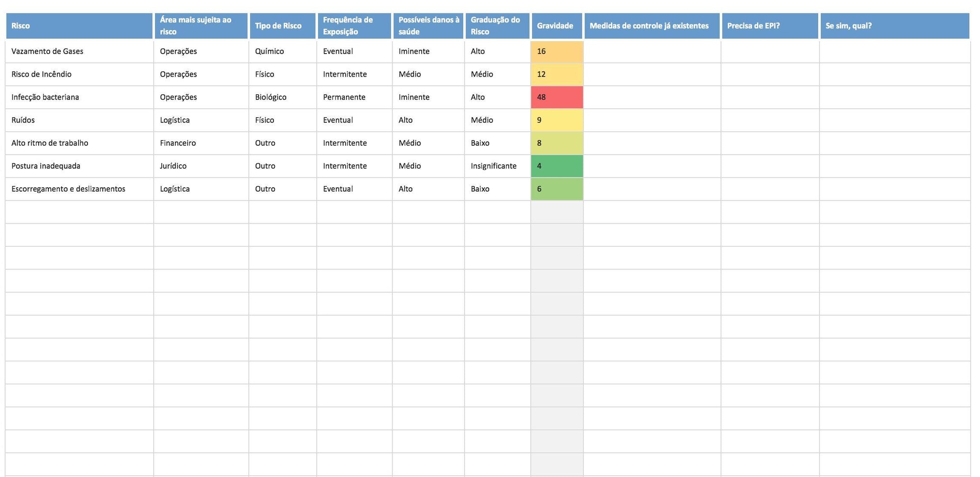Select the 'Insignificante' risk grade cell
This screenshot has height=477, width=980.
pyautogui.click(x=497, y=166)
